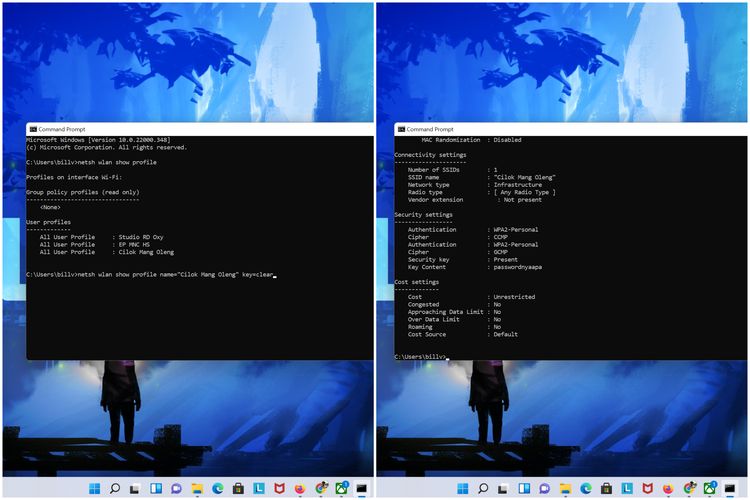This screenshot has height=500, width=750.
Task: Open Task View in left screenshot taskbar
Action: [x=135, y=488]
